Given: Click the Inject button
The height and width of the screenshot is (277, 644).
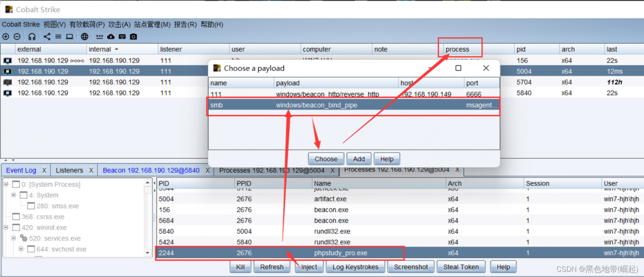Looking at the screenshot, I should click(309, 267).
